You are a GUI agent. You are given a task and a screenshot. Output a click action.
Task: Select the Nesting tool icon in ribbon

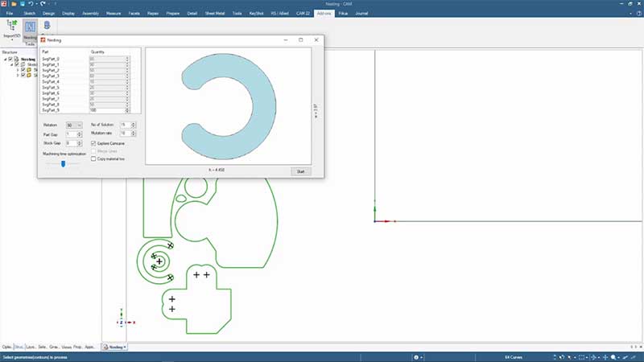point(30,27)
